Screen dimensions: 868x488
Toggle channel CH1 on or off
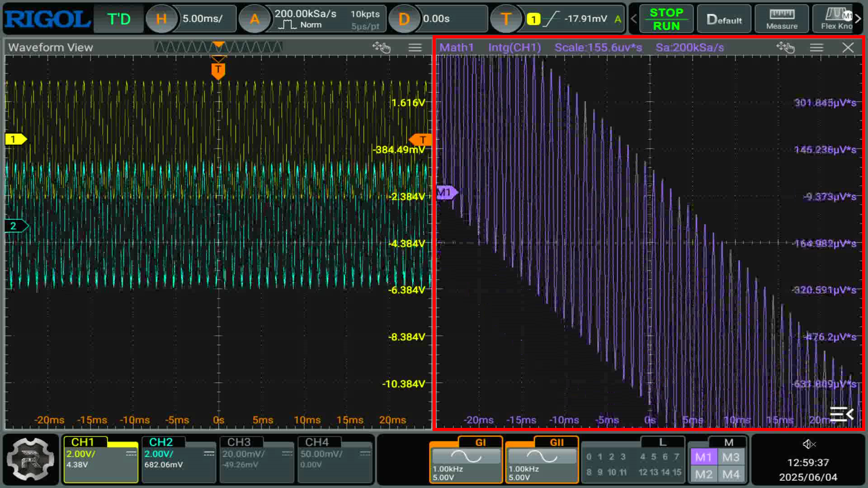(x=101, y=460)
